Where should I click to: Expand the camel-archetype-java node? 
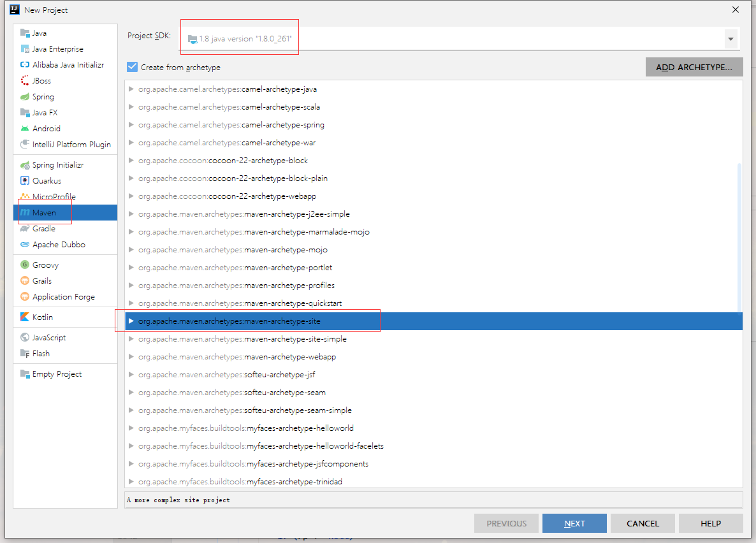point(131,89)
